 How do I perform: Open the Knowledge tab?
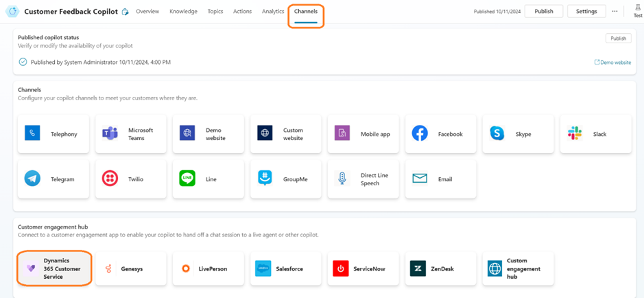(x=183, y=12)
